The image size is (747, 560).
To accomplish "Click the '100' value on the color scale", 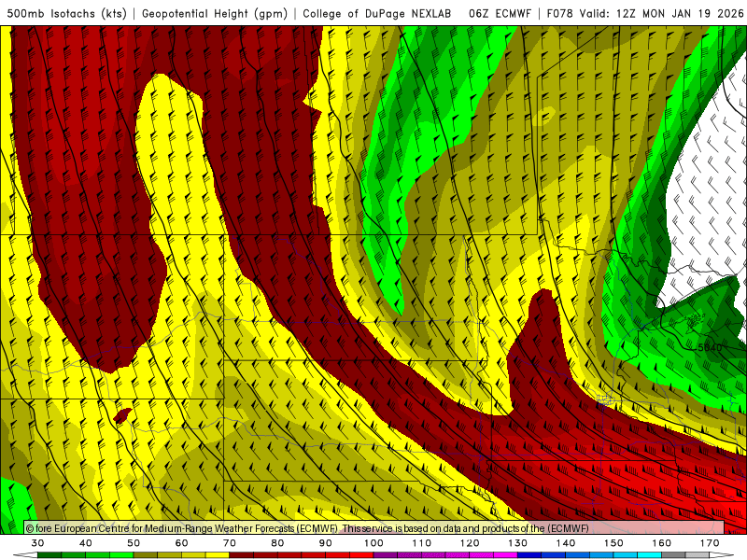I will [x=373, y=543].
